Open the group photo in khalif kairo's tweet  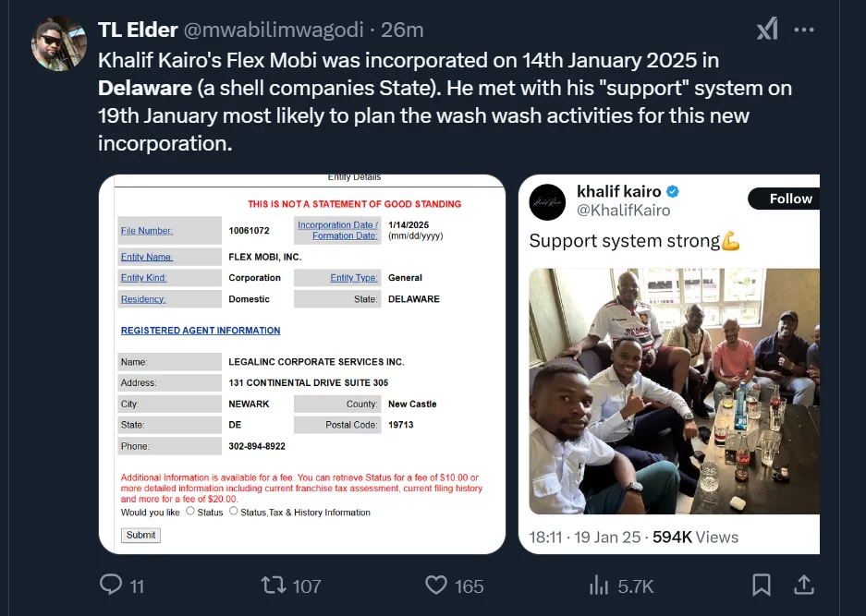point(675,392)
